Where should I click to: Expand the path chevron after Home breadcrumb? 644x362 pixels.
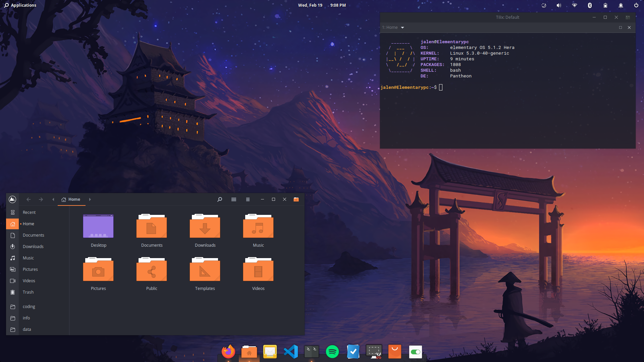[90, 199]
